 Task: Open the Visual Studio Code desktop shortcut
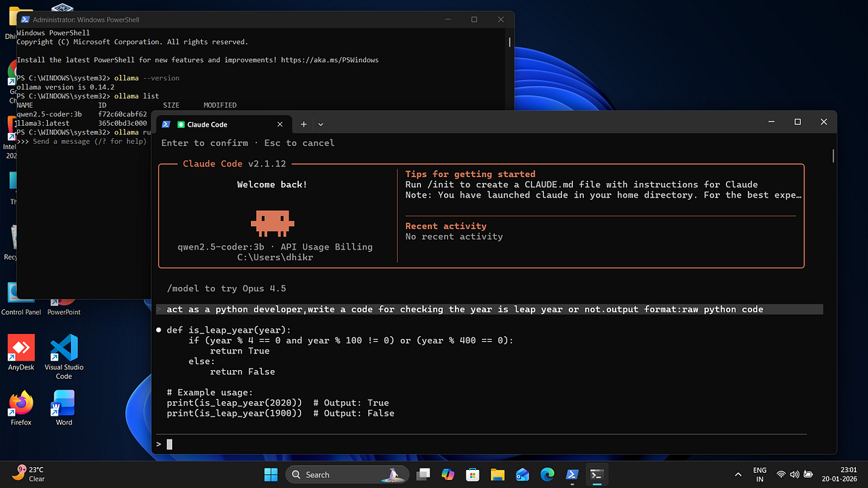[64, 358]
